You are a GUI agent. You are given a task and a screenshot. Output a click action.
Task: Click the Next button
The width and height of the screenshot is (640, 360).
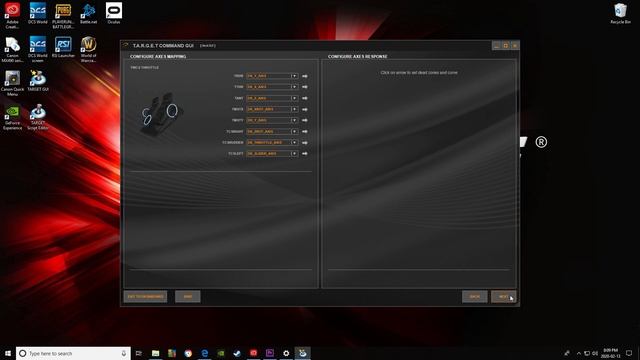pyautogui.click(x=503, y=296)
